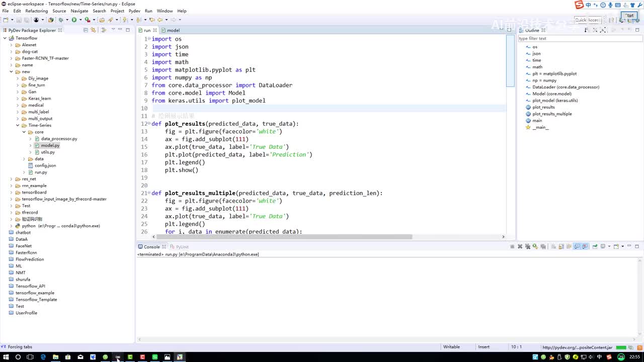Image resolution: width=644 pixels, height=362 pixels.
Task: Click Insert mode status bar field
Action: tap(484, 347)
